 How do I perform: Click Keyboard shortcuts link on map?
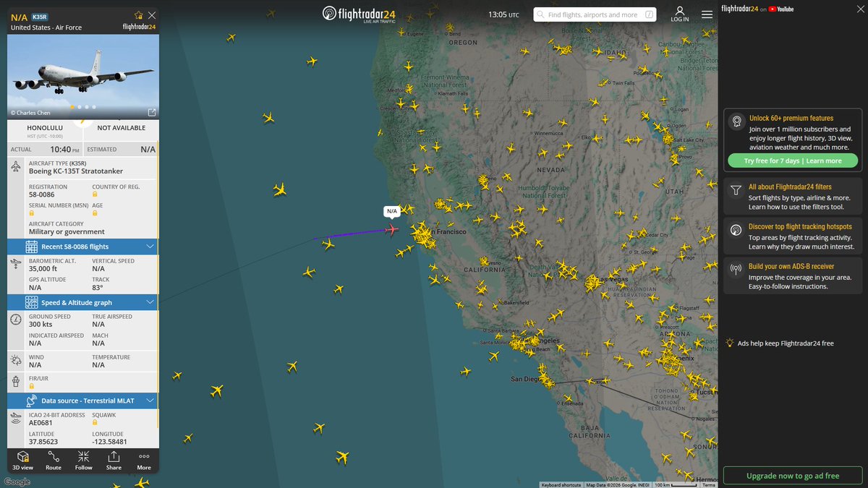pos(561,484)
